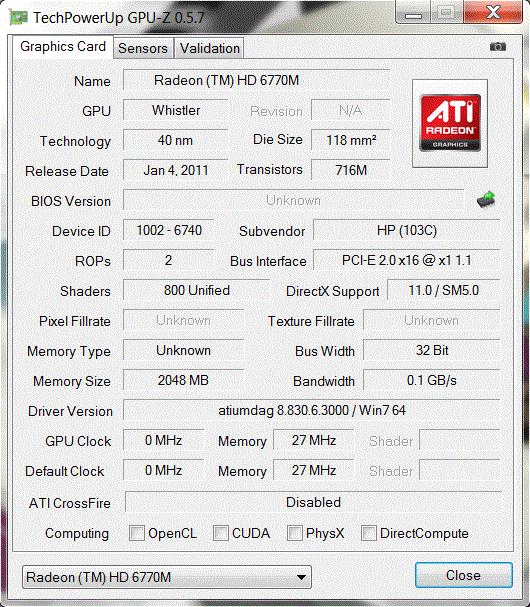Click the Bus Interface PCI-E field
This screenshot has width=530, height=607.
[407, 260]
